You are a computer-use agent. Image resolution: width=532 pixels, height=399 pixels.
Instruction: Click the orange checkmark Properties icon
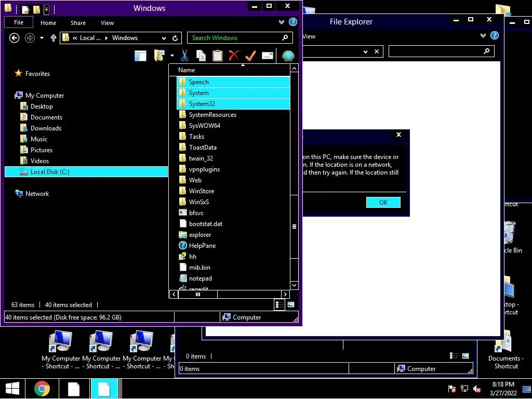[250, 56]
